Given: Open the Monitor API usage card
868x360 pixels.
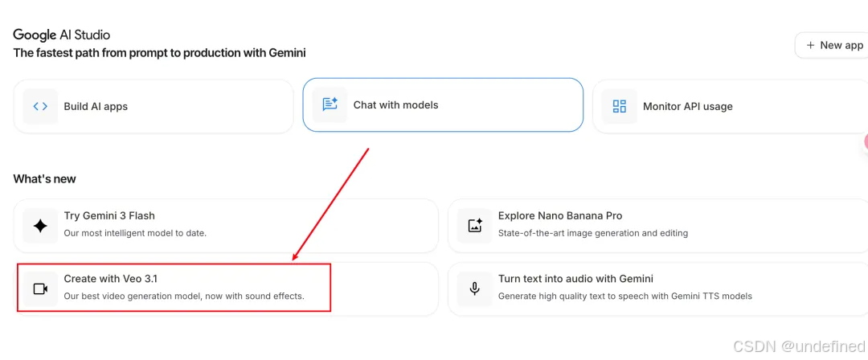Looking at the screenshot, I should coord(730,106).
